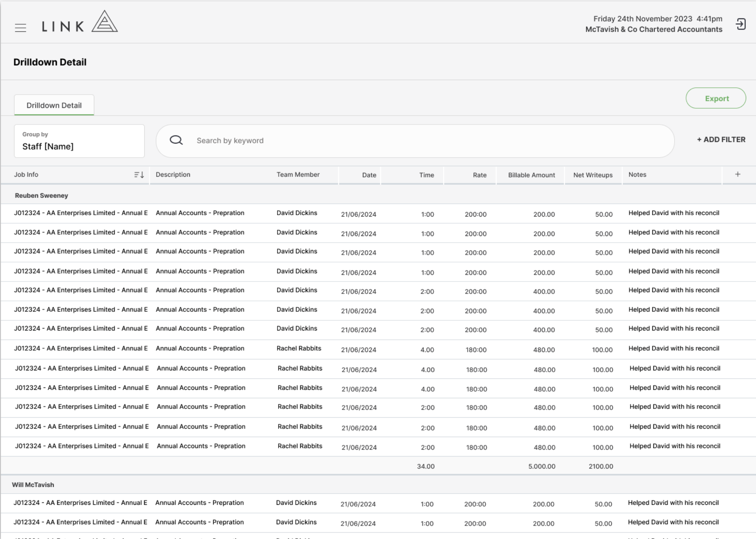Click + ADD FILTER

721,140
